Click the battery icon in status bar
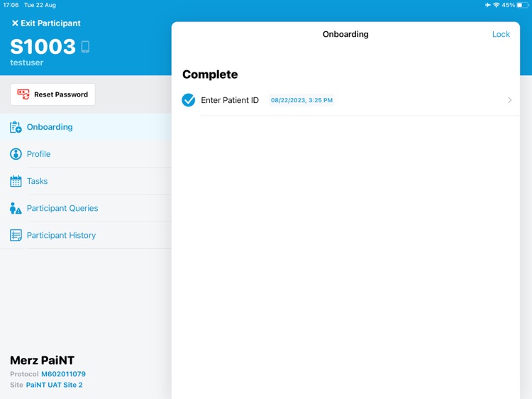The width and height of the screenshot is (532, 399). click(x=523, y=5)
